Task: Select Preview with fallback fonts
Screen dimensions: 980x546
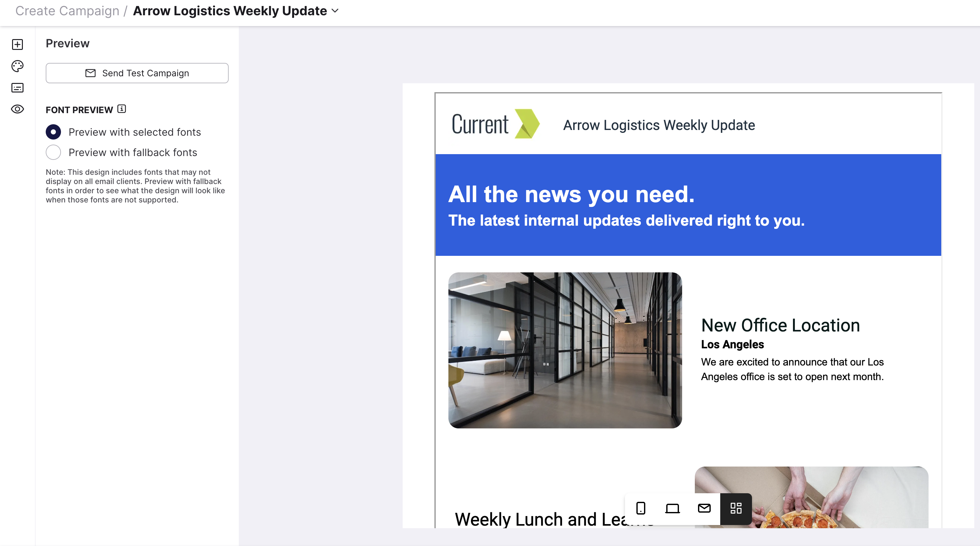Action: 53,152
